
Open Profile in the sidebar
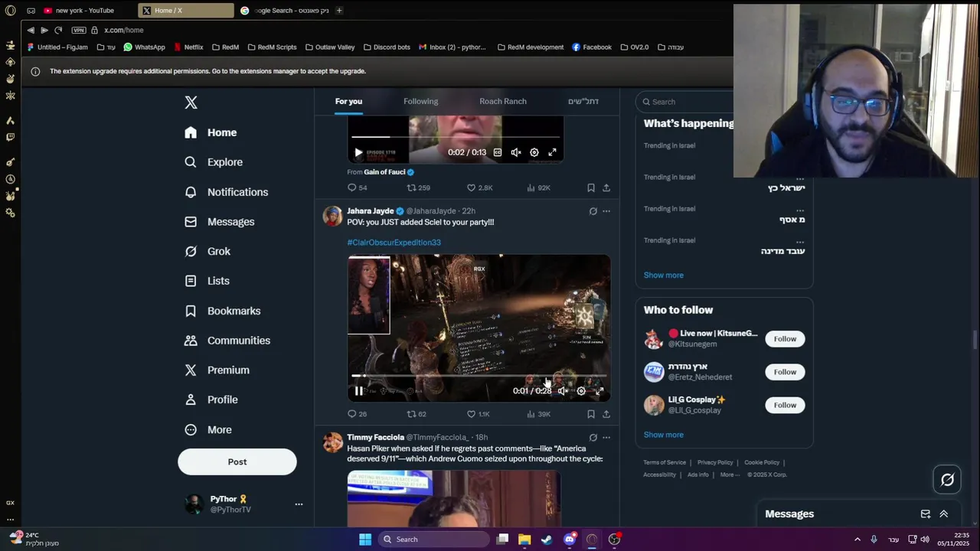pyautogui.click(x=211, y=399)
